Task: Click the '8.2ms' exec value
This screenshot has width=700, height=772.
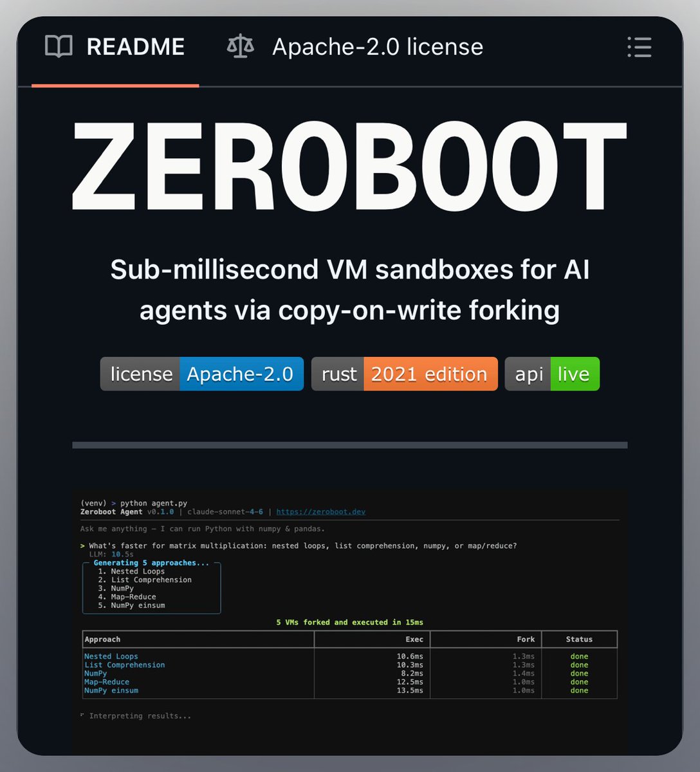Action: click(x=412, y=674)
